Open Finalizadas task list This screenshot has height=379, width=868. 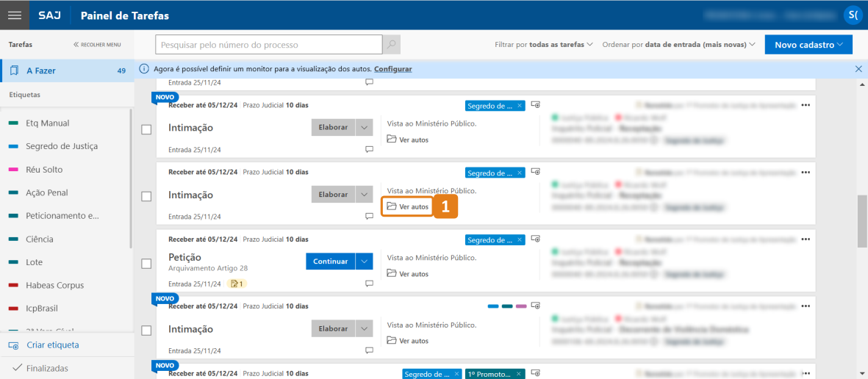47,368
